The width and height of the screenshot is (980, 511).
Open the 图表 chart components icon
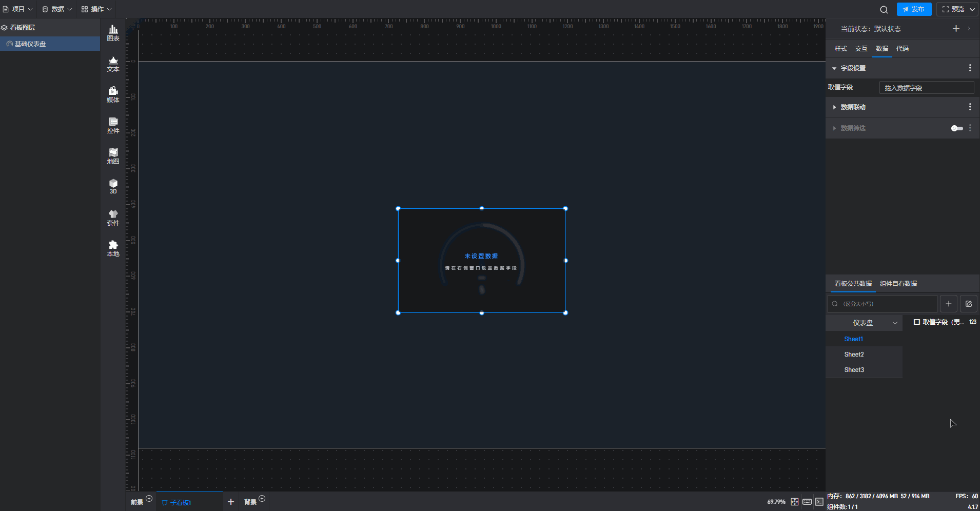(113, 33)
